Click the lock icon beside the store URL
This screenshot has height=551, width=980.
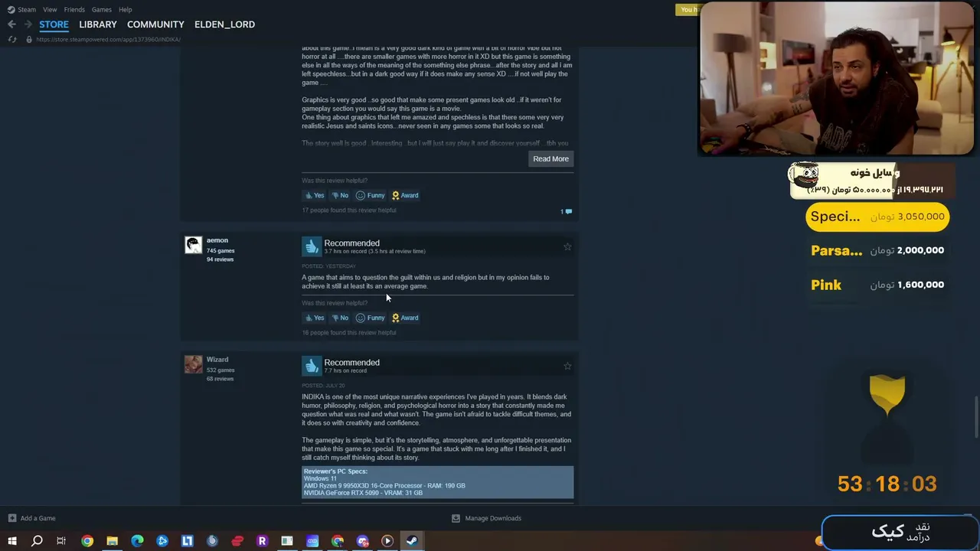(29, 39)
